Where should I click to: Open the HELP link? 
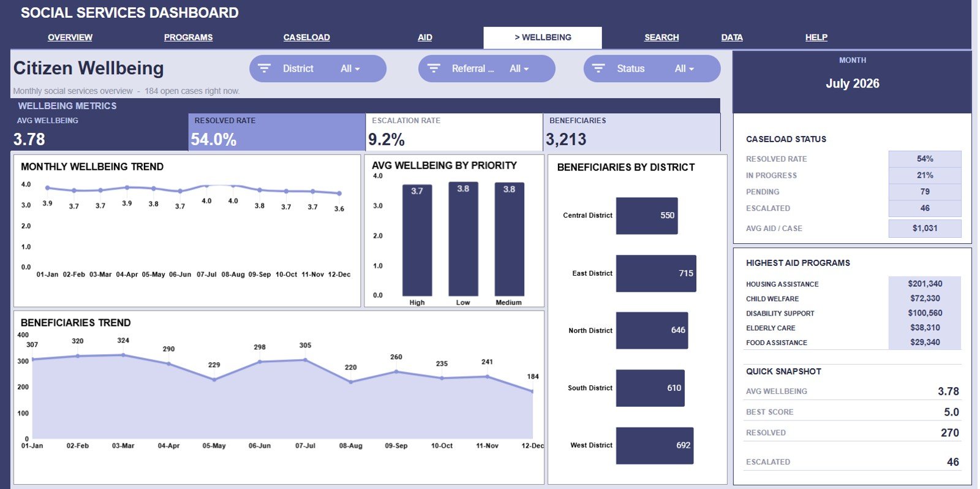point(816,37)
